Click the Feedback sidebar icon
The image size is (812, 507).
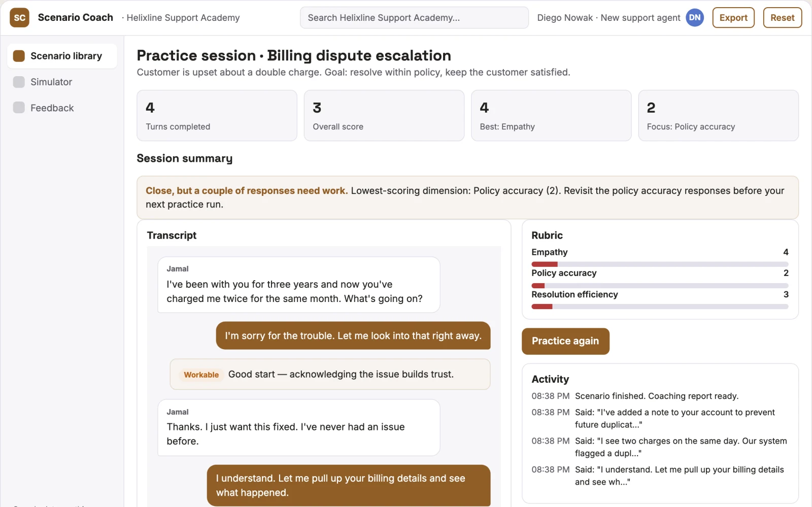(x=19, y=108)
